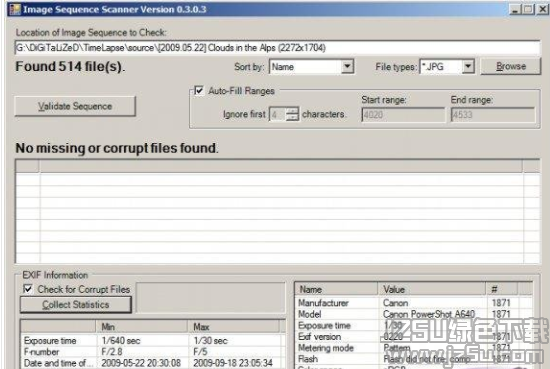Click the Start range field showing 4020

[403, 115]
